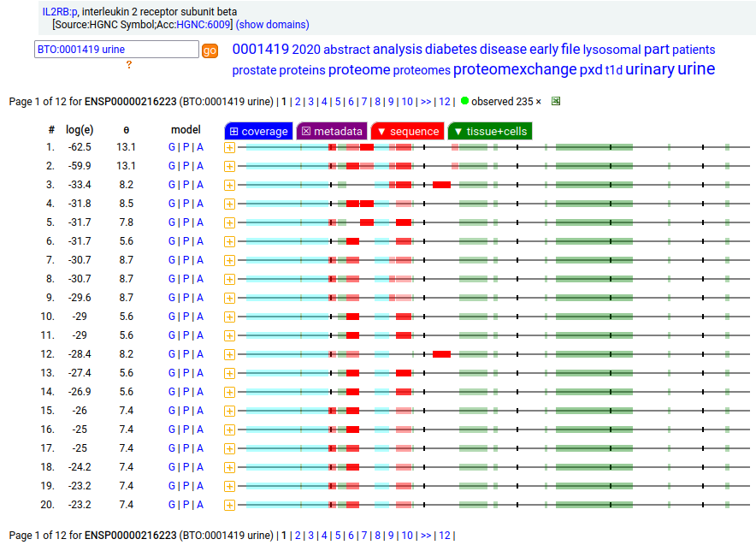The height and width of the screenshot is (551, 756).
Task: Open the P model link in row 15
Action: coord(186,411)
